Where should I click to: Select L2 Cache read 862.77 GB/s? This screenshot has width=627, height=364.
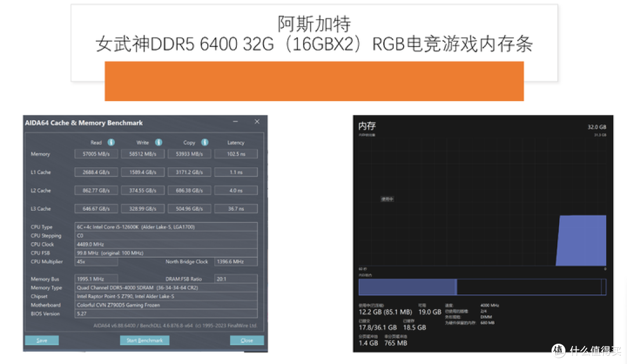pyautogui.click(x=96, y=191)
